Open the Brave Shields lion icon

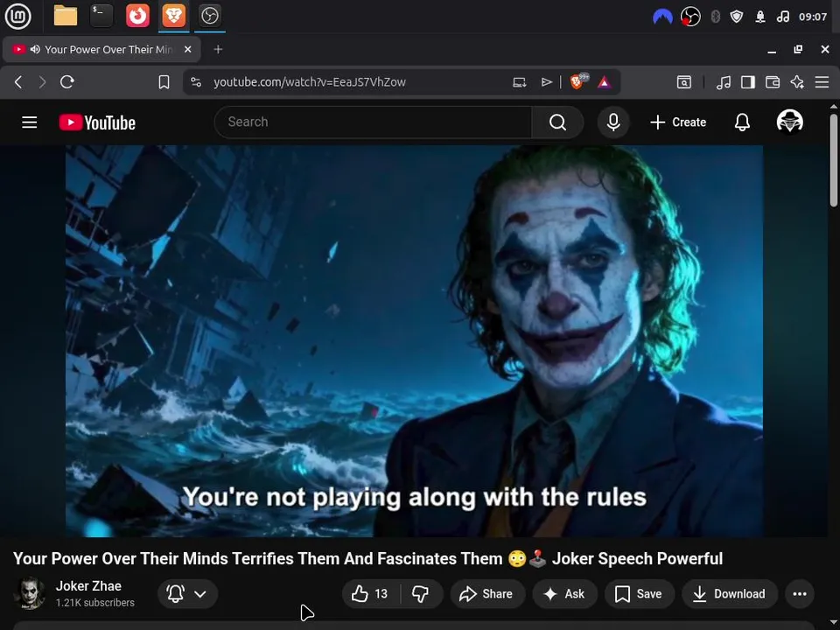pyautogui.click(x=578, y=81)
